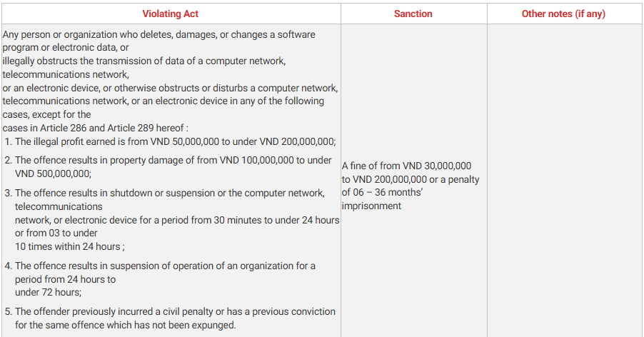This screenshot has width=644, height=337.
Task: Click the text "under 72 hours;"
Action: tap(48, 292)
